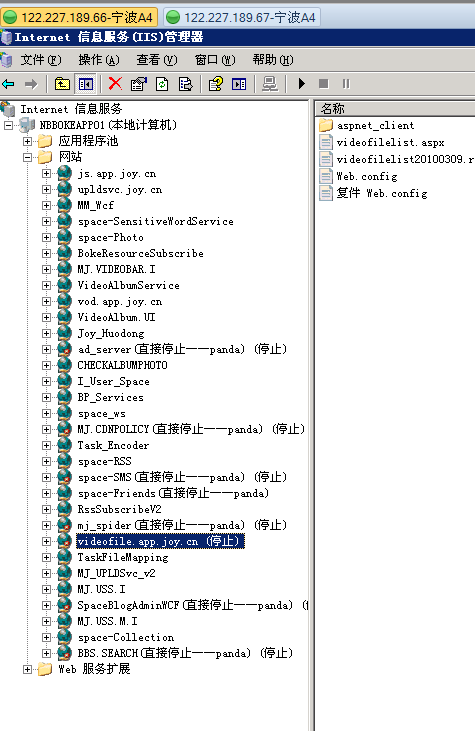This screenshot has width=475, height=731.
Task: Open the Properties toolbar icon
Action: (x=138, y=84)
